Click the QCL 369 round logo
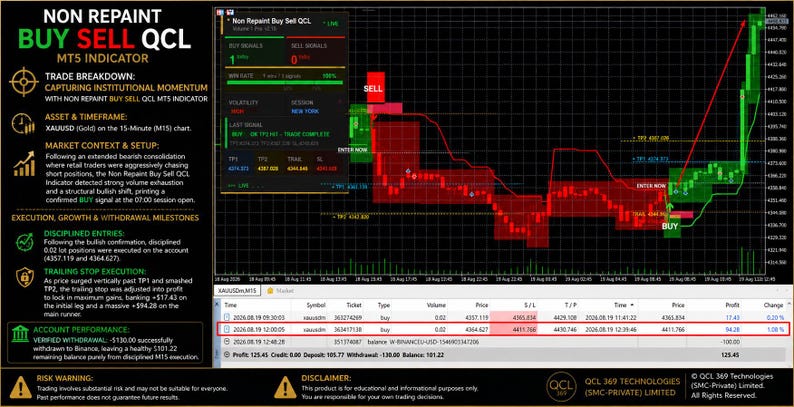 (x=561, y=387)
